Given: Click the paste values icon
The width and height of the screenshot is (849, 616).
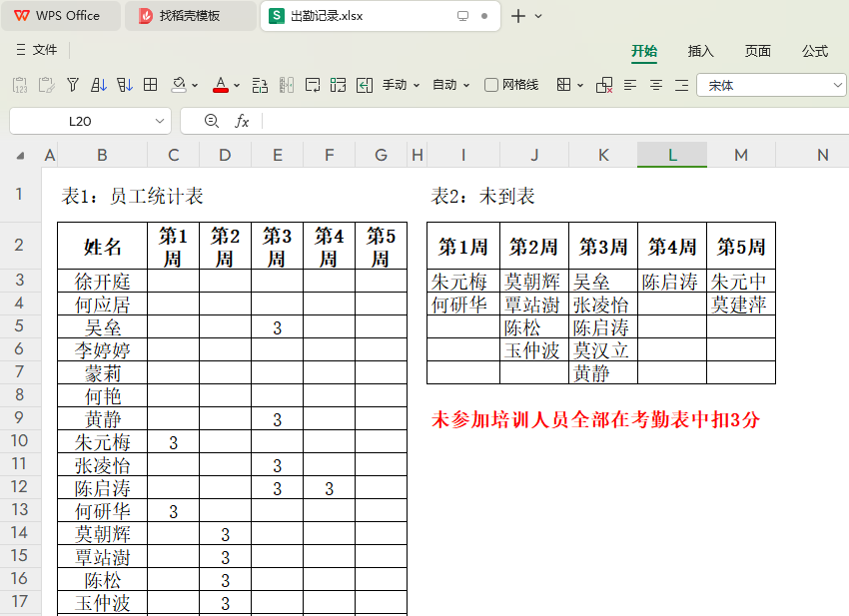Looking at the screenshot, I should (20, 85).
